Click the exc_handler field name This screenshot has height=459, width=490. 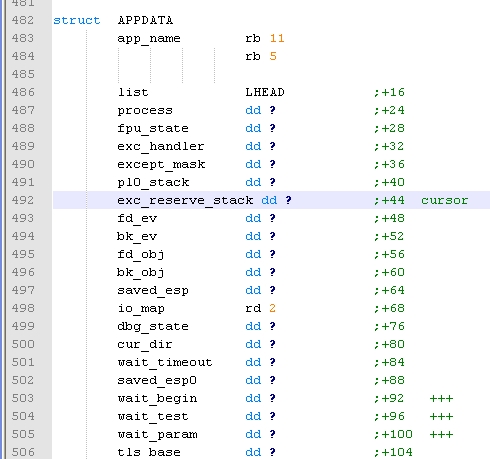pos(161,147)
